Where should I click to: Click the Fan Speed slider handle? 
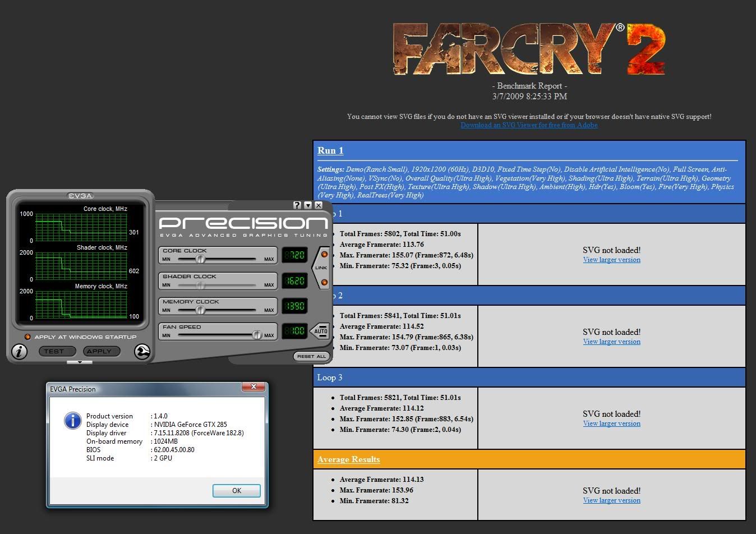(x=256, y=335)
